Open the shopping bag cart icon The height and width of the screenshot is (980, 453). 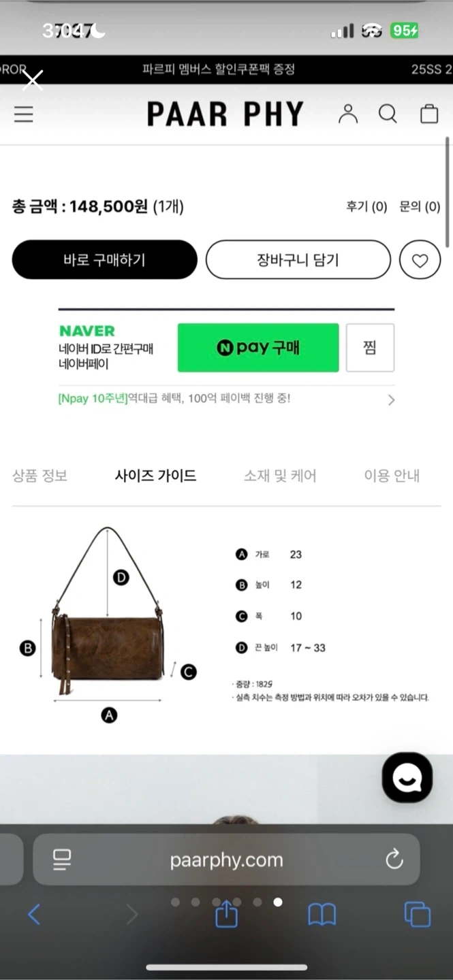point(429,114)
